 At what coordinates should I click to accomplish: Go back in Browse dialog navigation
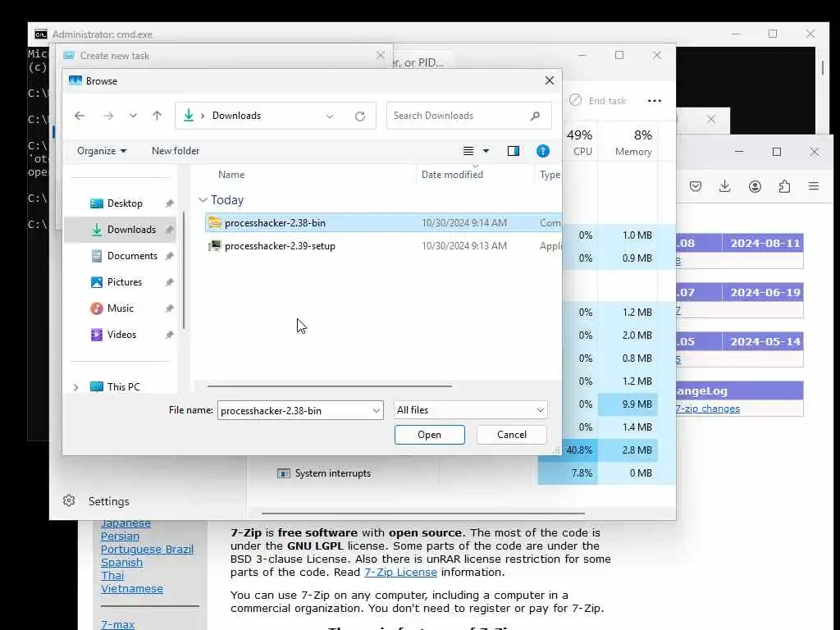click(x=80, y=116)
